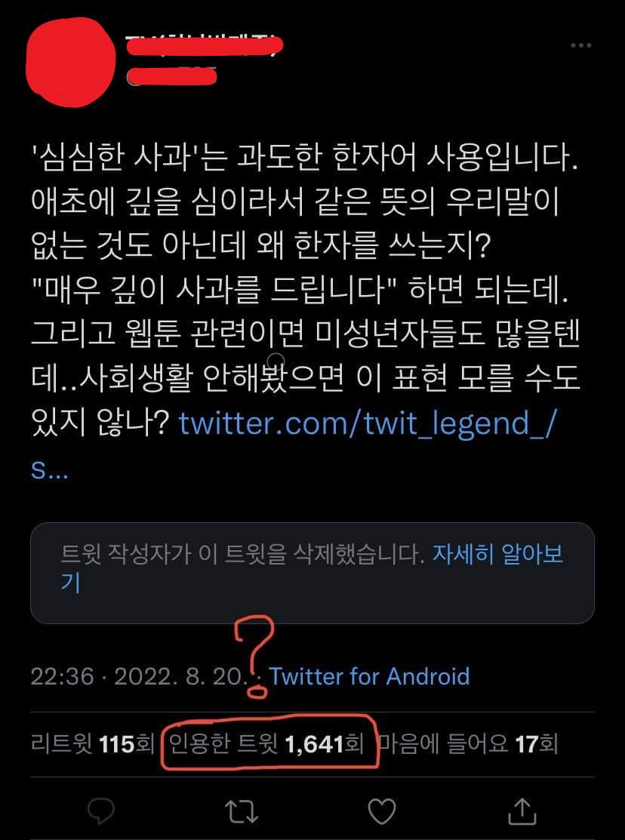Image resolution: width=625 pixels, height=840 pixels.
Task: Tap the 22:36 post time
Action: coord(62,676)
